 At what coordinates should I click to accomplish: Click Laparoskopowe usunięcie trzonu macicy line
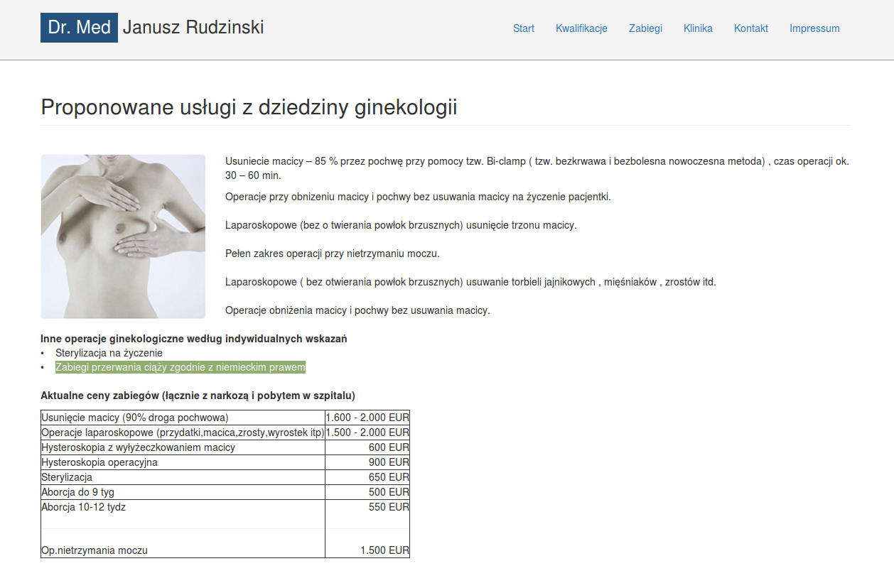pyautogui.click(x=401, y=225)
